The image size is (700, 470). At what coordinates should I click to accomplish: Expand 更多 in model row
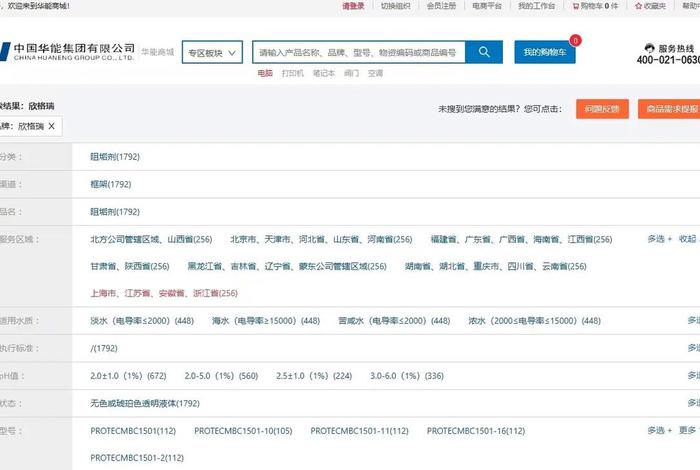689,431
